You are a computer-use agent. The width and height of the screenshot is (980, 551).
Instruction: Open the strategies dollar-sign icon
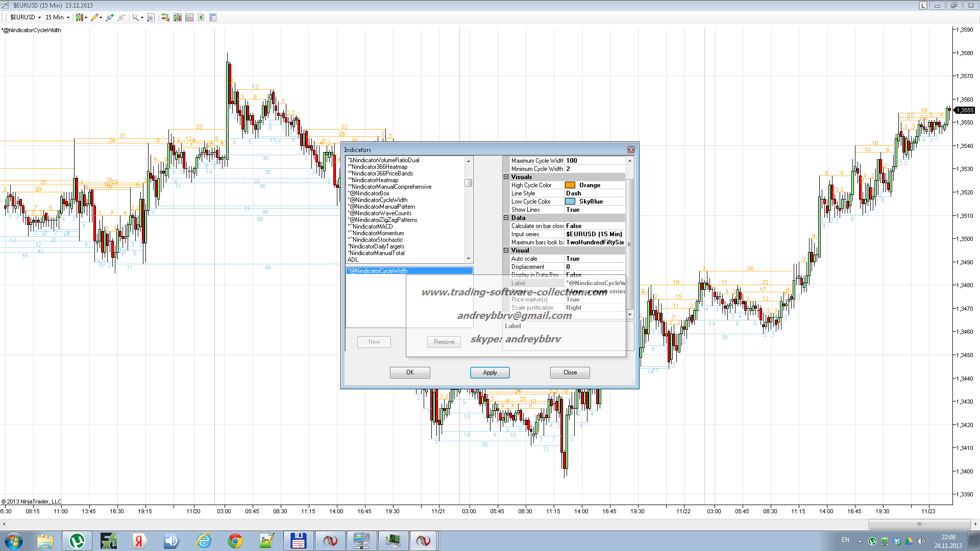(201, 17)
